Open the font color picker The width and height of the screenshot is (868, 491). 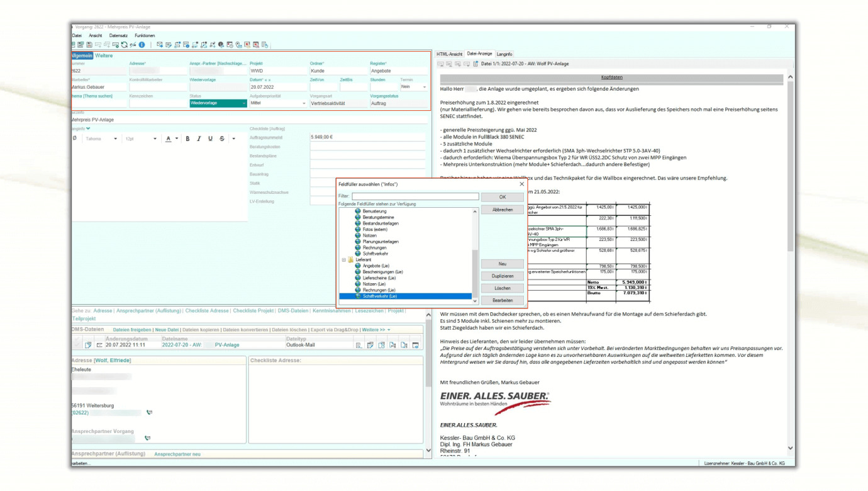coord(176,138)
